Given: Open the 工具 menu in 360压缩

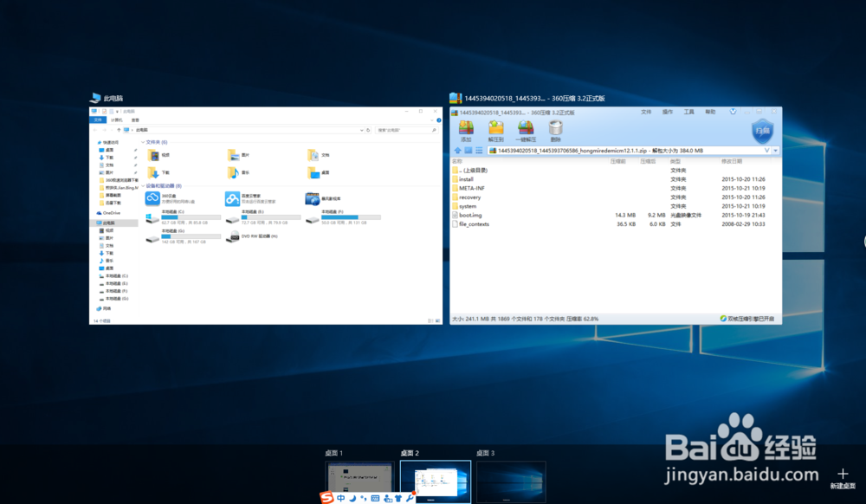Looking at the screenshot, I should coord(688,111).
